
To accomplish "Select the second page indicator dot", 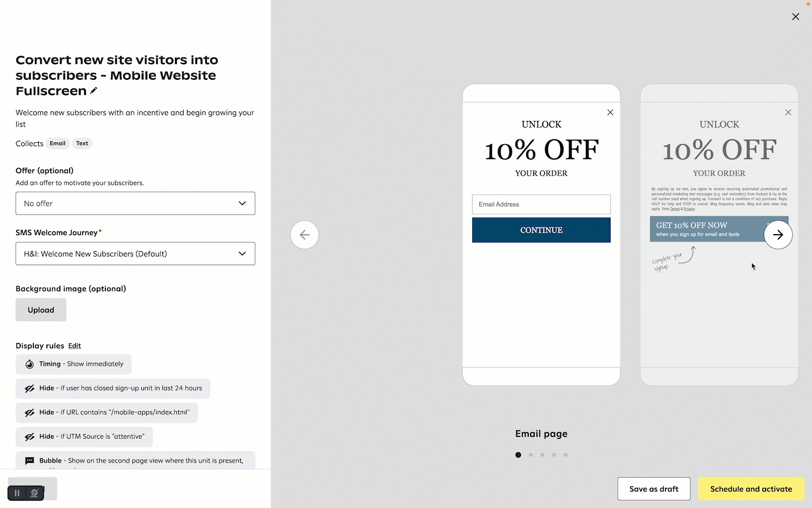I will [530, 455].
